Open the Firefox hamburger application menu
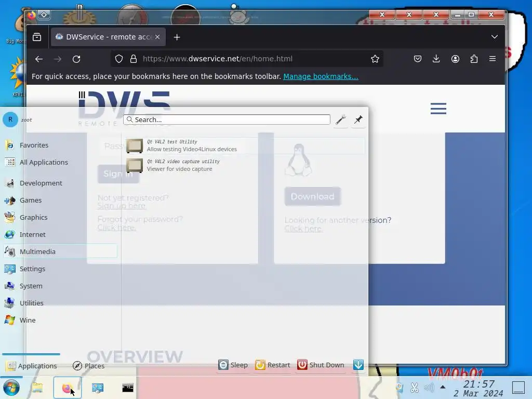Image resolution: width=532 pixels, height=399 pixels. 493,59
